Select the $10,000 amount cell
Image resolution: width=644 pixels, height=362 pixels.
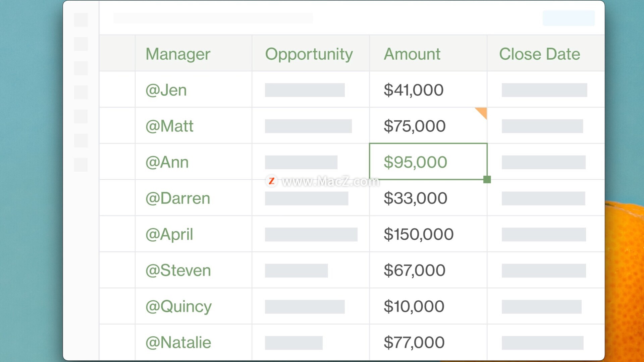(428, 306)
